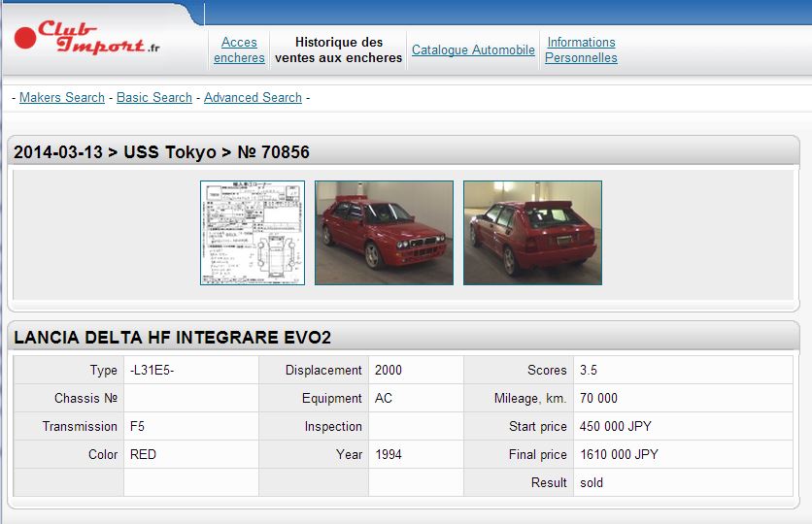Select the -L31E5- type value
Image resolution: width=812 pixels, height=524 pixels.
[152, 370]
